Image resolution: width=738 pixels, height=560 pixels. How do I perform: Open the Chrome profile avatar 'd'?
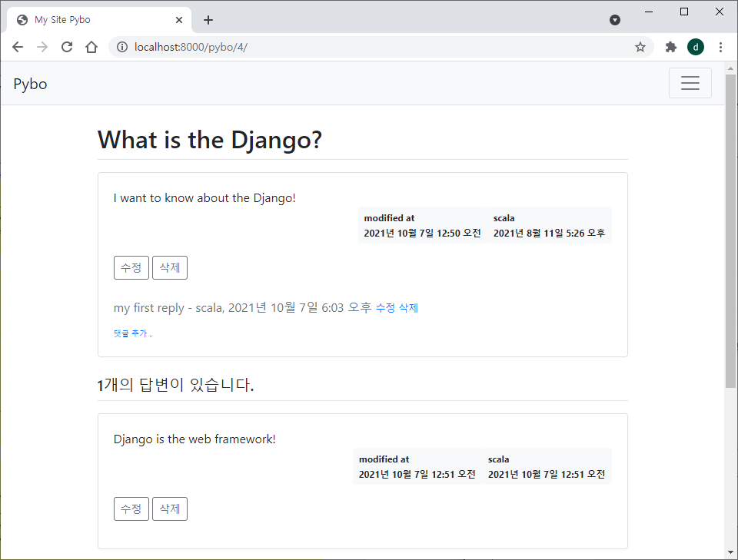696,47
